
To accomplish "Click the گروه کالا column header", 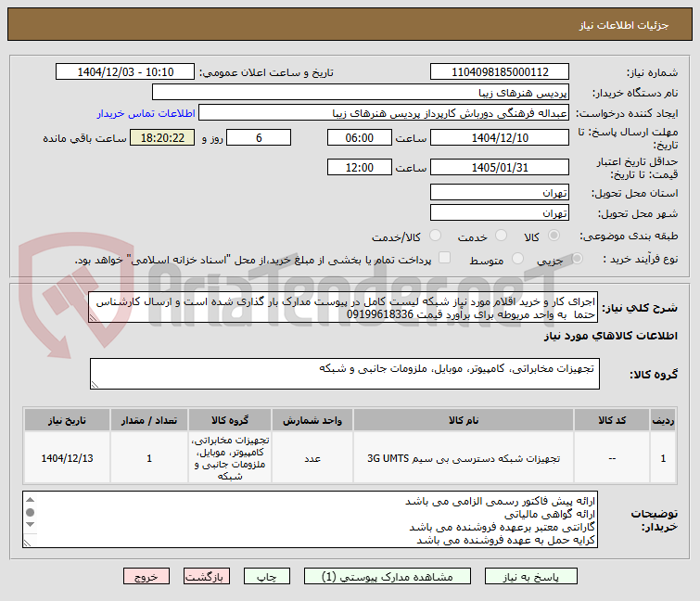I will click(229, 420).
